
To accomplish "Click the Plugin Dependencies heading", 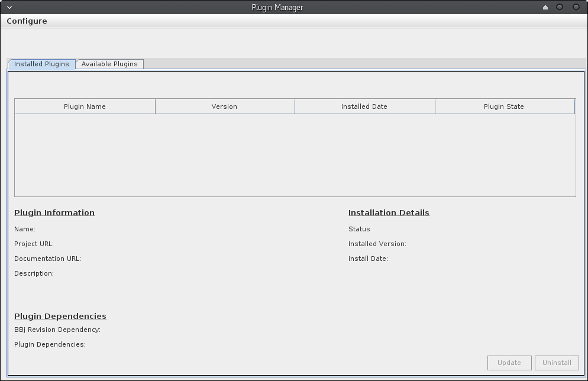I will [x=60, y=316].
